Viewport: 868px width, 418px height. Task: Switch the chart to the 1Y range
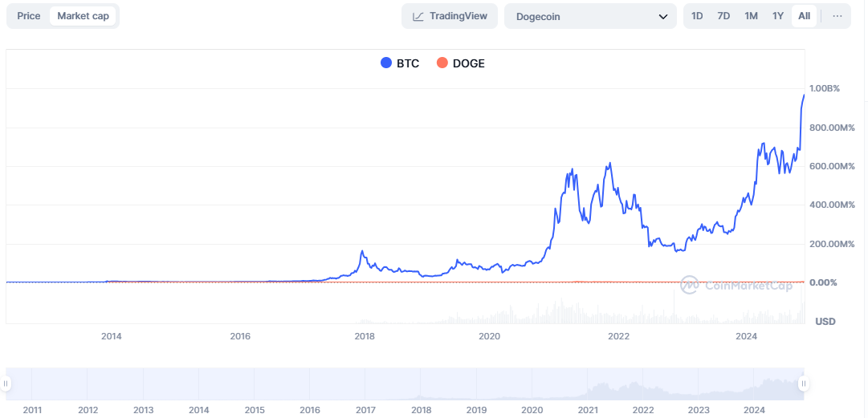777,16
